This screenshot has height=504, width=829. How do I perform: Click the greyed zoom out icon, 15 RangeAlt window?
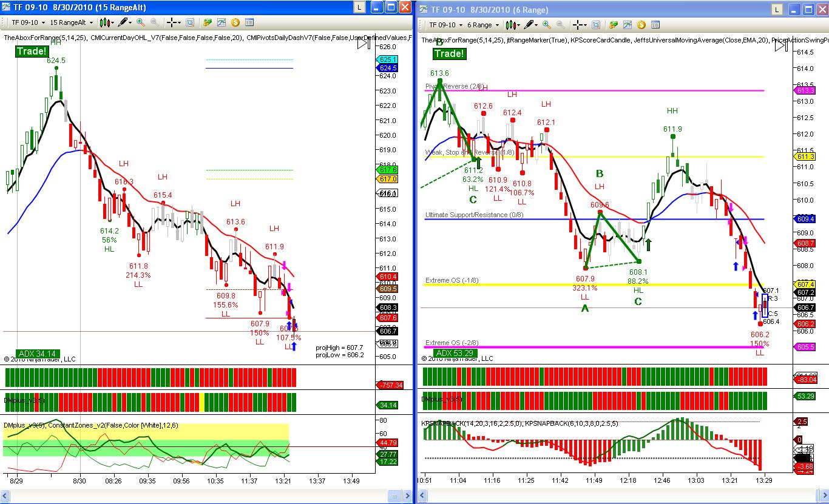155,22
